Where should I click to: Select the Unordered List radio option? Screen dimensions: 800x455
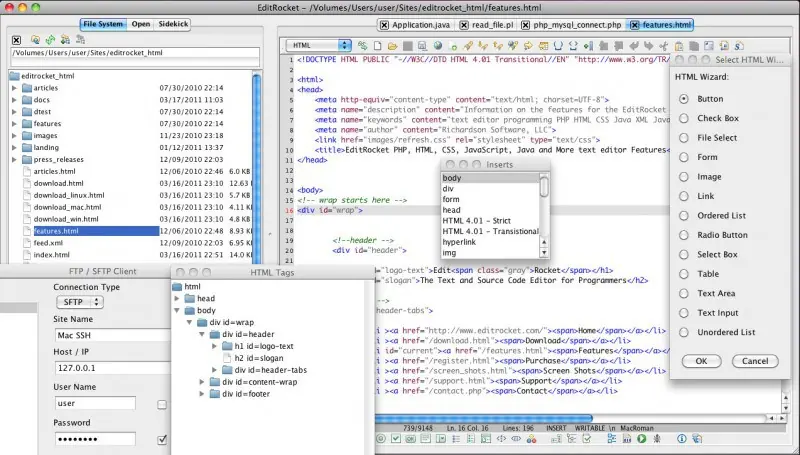(x=684, y=333)
